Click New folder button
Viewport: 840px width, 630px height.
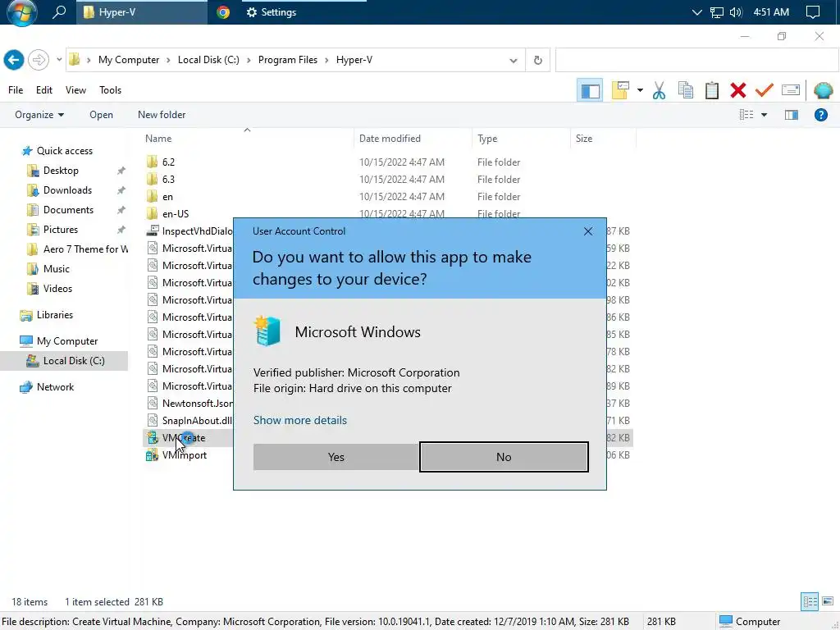pos(162,115)
